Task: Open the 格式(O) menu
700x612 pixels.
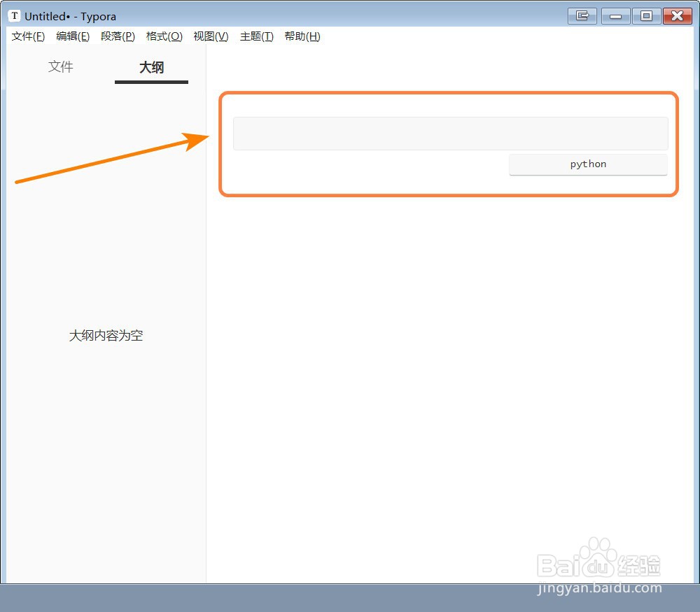Action: tap(164, 36)
